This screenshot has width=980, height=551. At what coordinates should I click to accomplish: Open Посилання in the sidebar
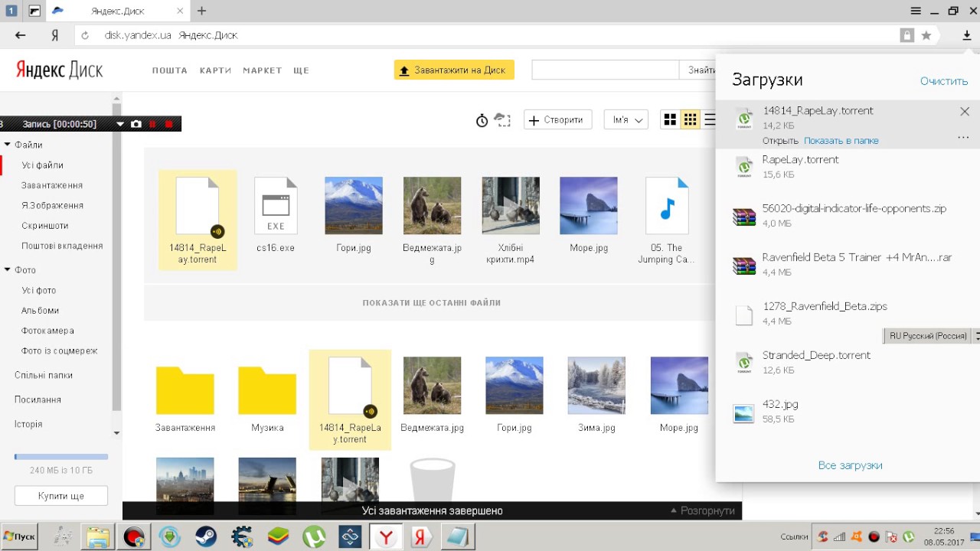(x=38, y=400)
